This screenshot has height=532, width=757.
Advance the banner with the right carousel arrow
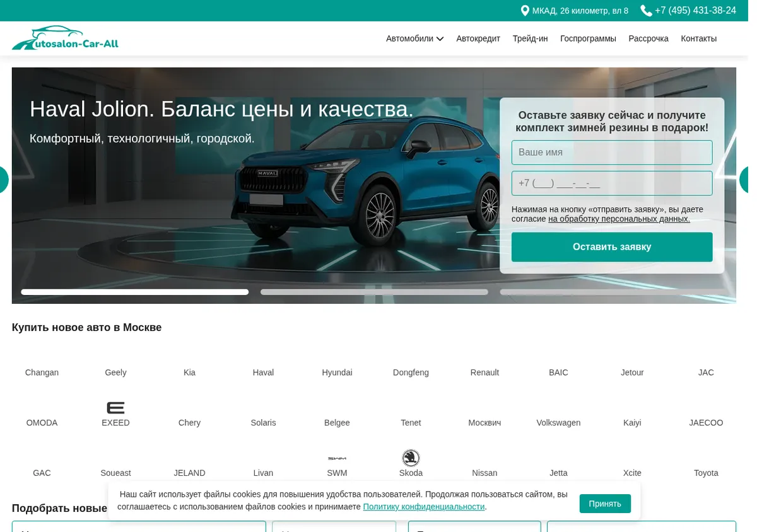click(x=744, y=180)
